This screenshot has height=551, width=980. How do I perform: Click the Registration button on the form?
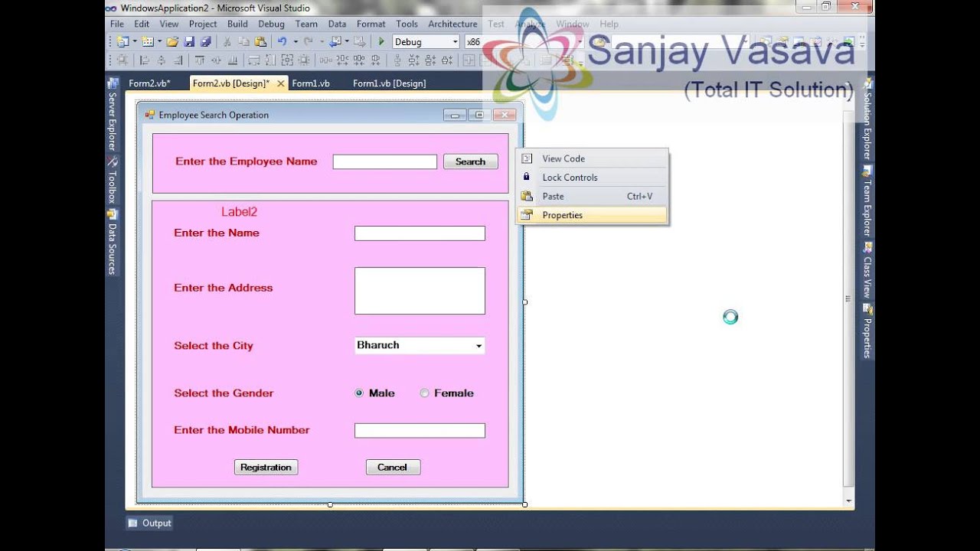[x=266, y=468]
